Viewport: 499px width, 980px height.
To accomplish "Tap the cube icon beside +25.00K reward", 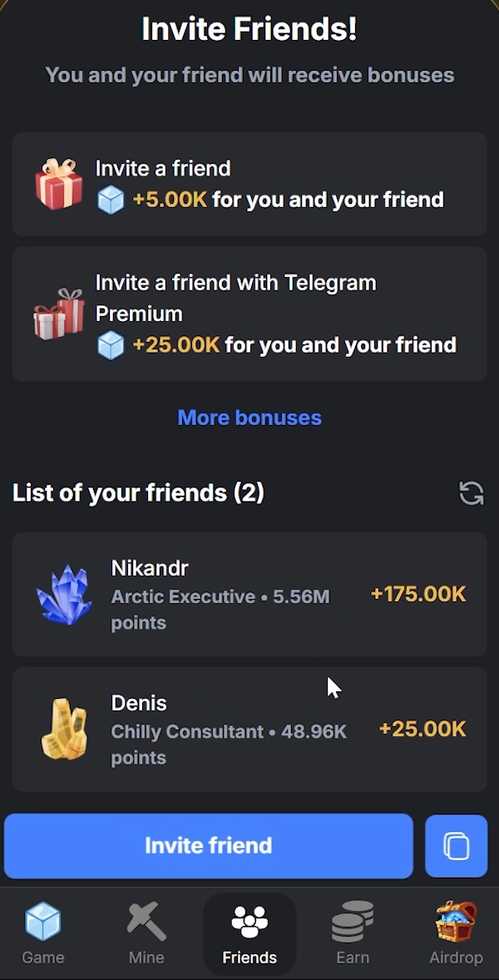I will [111, 344].
